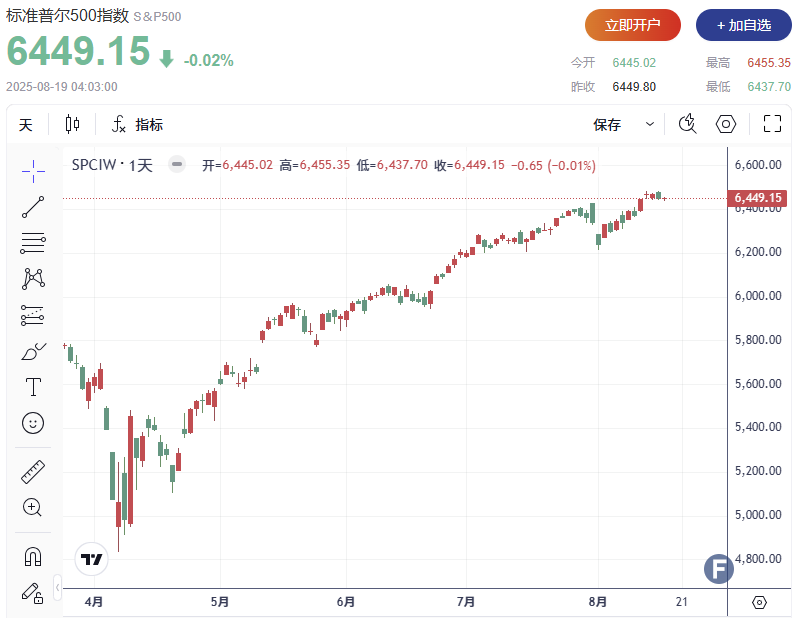Open the candlestick chart style menu
Viewport: 800px width, 618px height.
pyautogui.click(x=72, y=125)
